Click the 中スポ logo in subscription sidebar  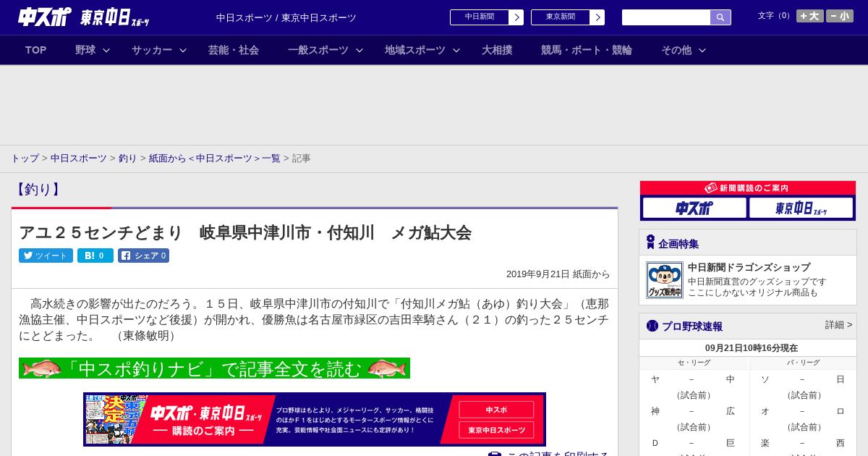click(694, 208)
